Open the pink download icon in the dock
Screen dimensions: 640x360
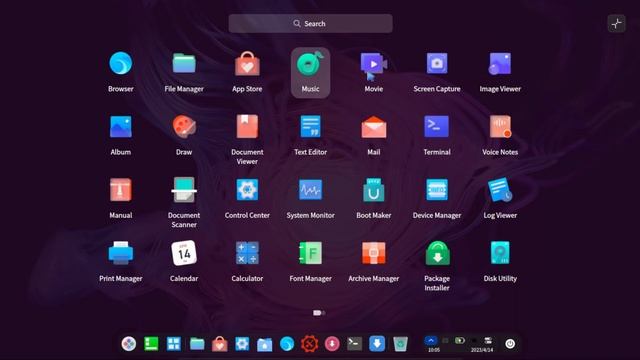click(332, 344)
